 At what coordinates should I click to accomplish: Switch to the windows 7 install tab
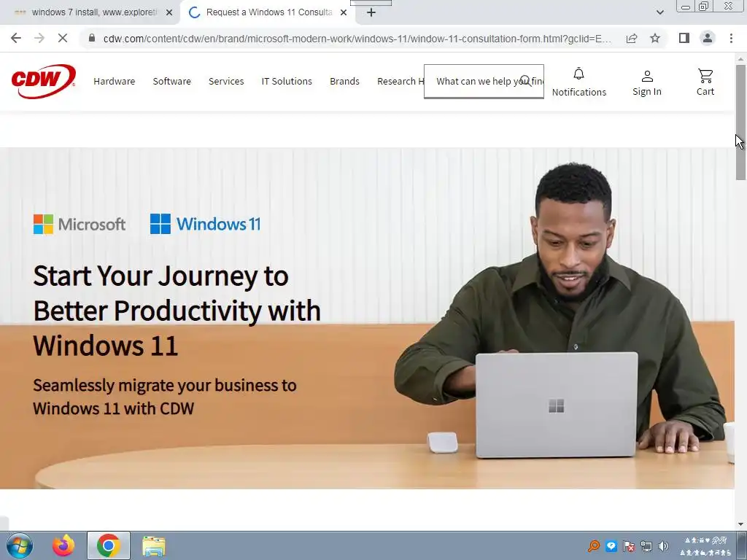tap(90, 12)
